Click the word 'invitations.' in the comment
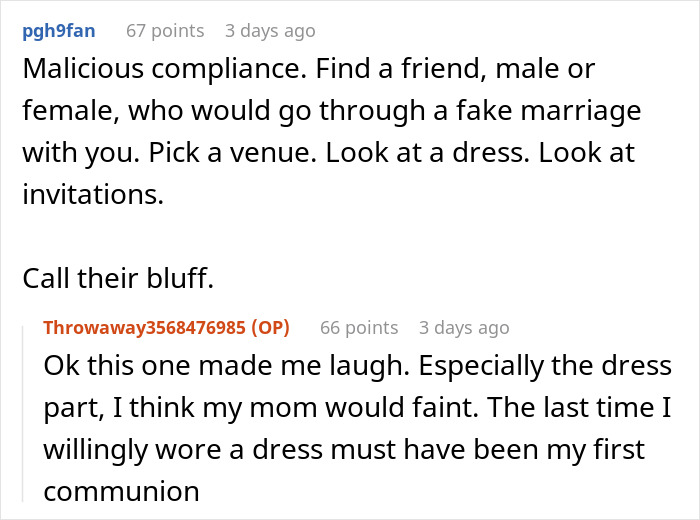 [93, 194]
